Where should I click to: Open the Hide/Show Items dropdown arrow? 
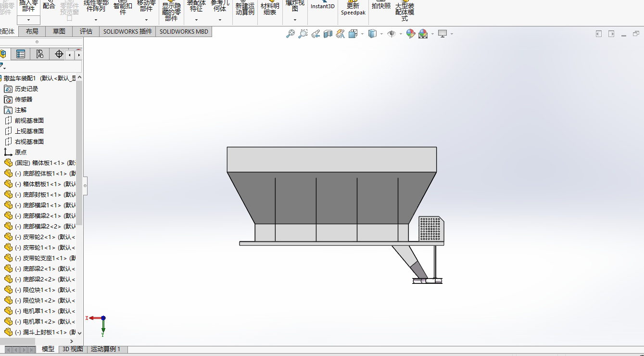click(401, 34)
